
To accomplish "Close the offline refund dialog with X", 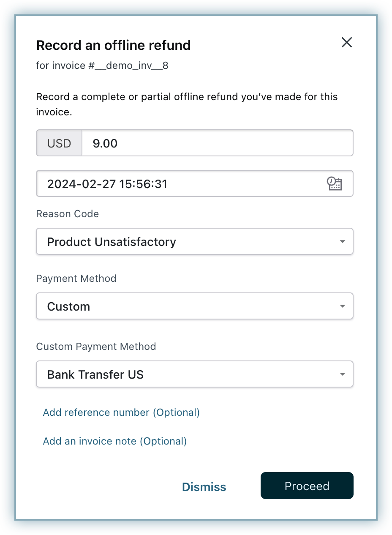I will click(x=346, y=42).
